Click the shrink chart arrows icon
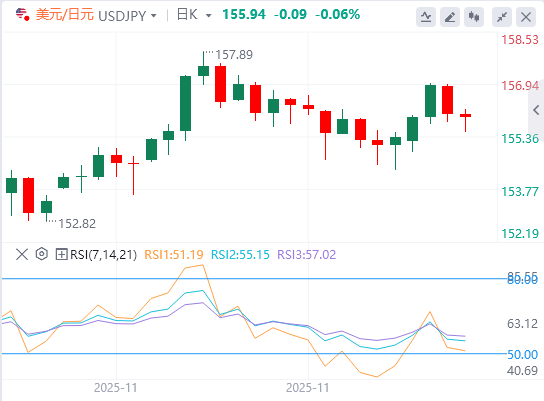The height and width of the screenshot is (401, 544). pos(502,17)
